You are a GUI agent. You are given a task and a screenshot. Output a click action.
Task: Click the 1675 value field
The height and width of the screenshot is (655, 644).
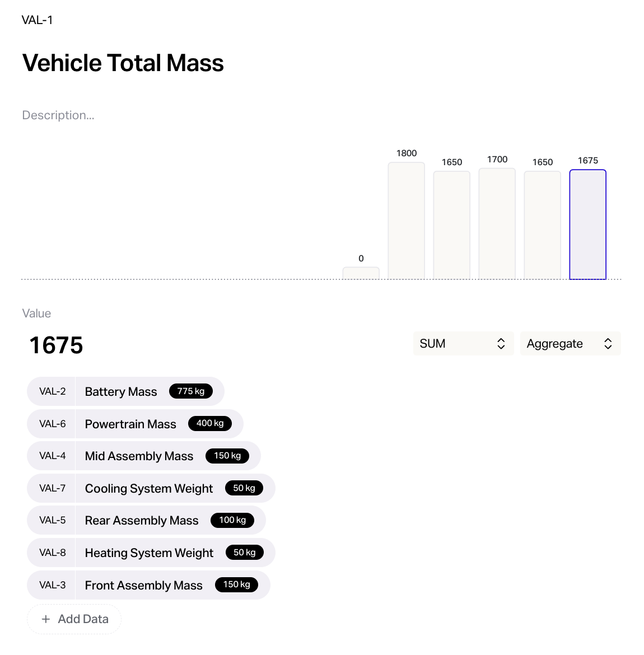point(56,345)
